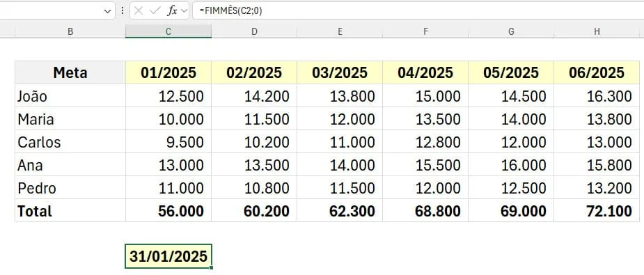This screenshot has width=644, height=275.
Task: Select column F header
Action: [425, 31]
